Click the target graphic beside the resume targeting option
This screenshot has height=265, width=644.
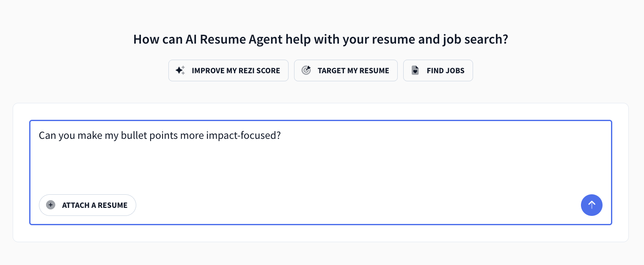tap(306, 70)
